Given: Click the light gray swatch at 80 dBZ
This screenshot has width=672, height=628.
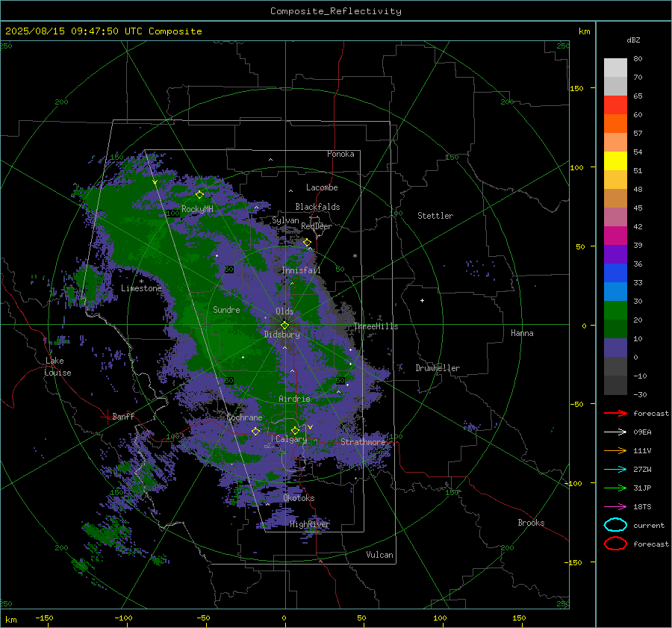Looking at the screenshot, I should click(615, 68).
